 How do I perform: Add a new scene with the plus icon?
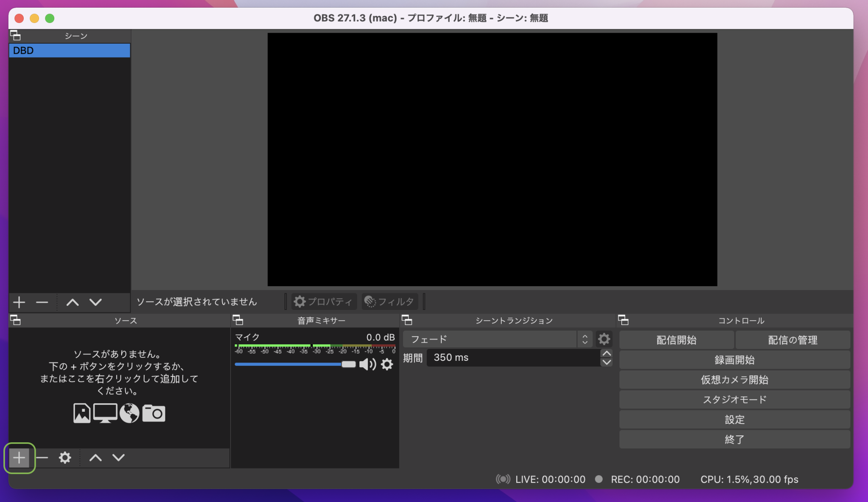(x=19, y=302)
